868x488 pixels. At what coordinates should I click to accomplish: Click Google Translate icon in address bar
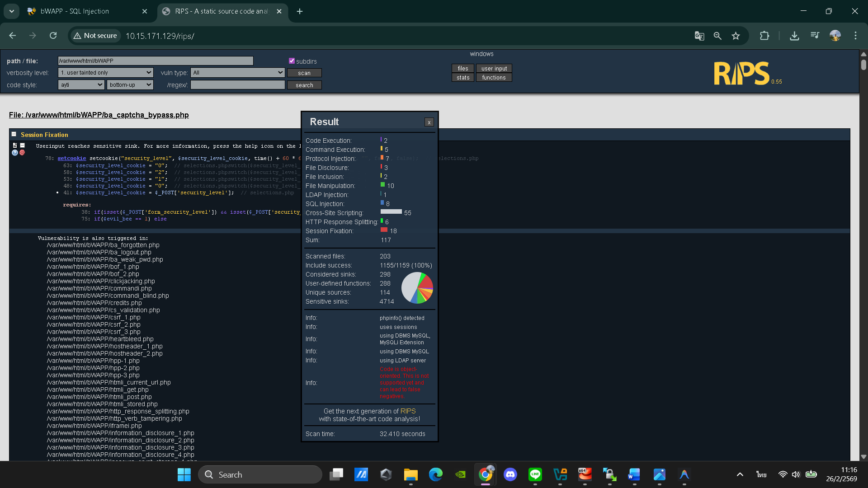699,36
